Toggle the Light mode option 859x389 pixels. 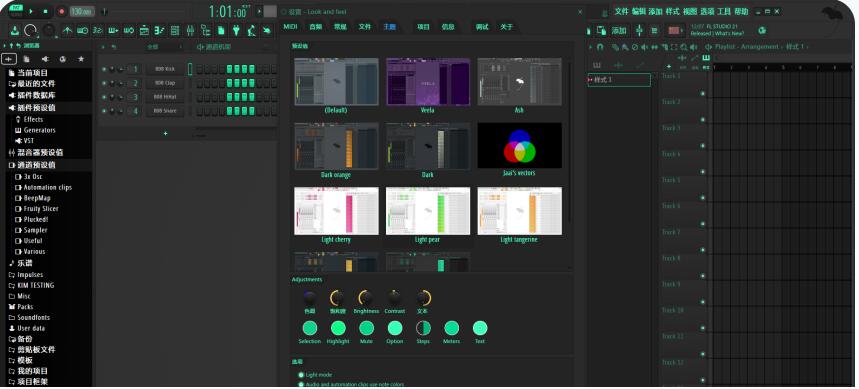pyautogui.click(x=301, y=375)
